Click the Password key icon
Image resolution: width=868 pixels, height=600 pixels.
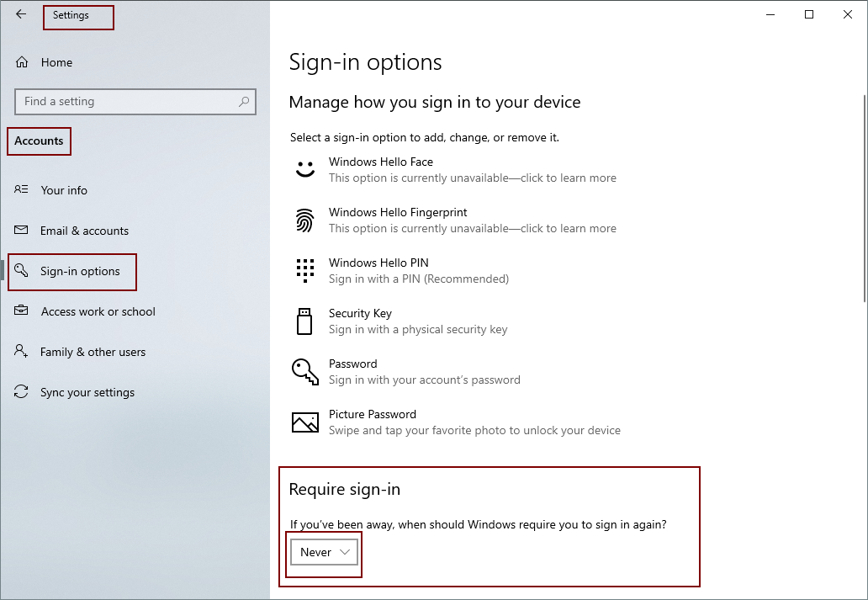point(305,372)
